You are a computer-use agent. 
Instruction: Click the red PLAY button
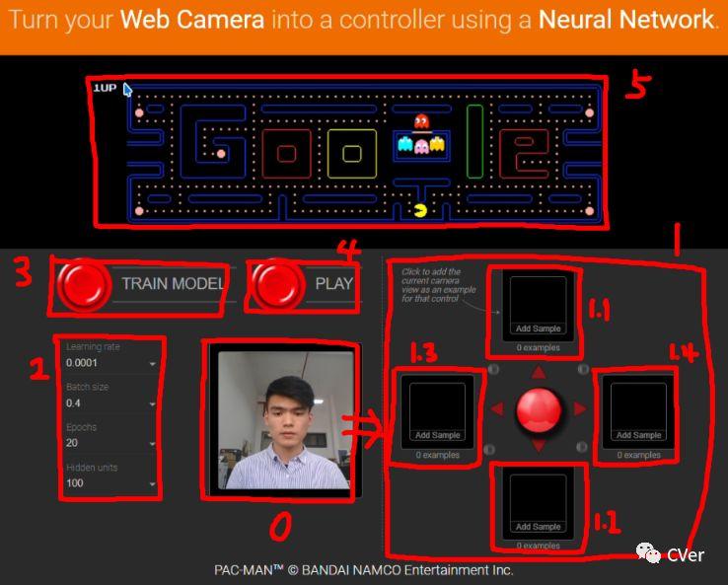(278, 284)
